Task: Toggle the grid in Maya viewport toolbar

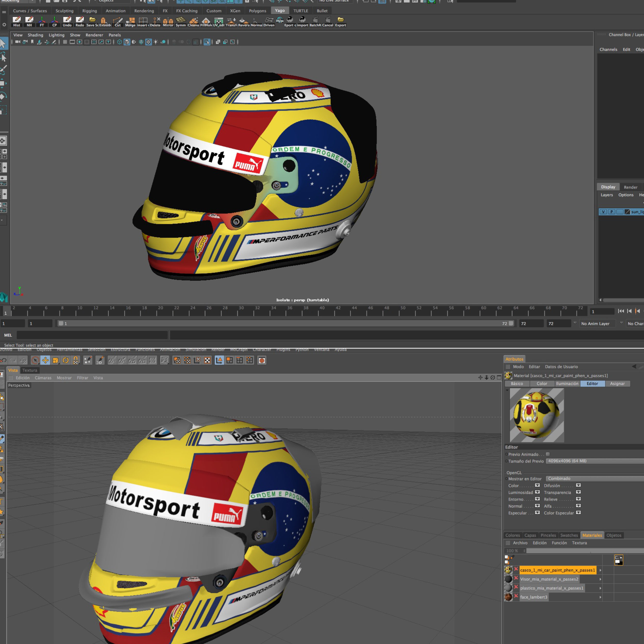Action: tap(65, 42)
